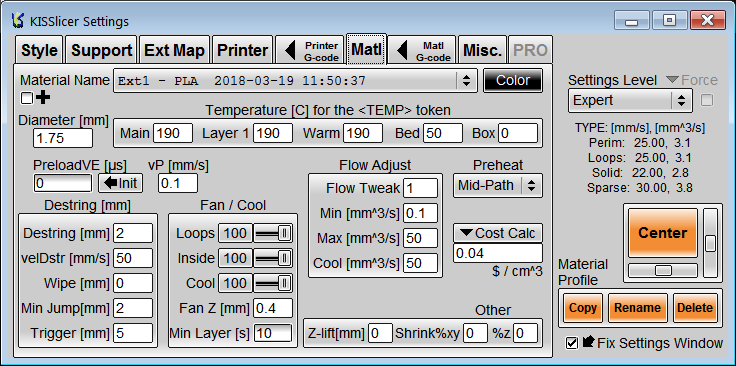
Task: Delete the material profile
Action: point(695,308)
